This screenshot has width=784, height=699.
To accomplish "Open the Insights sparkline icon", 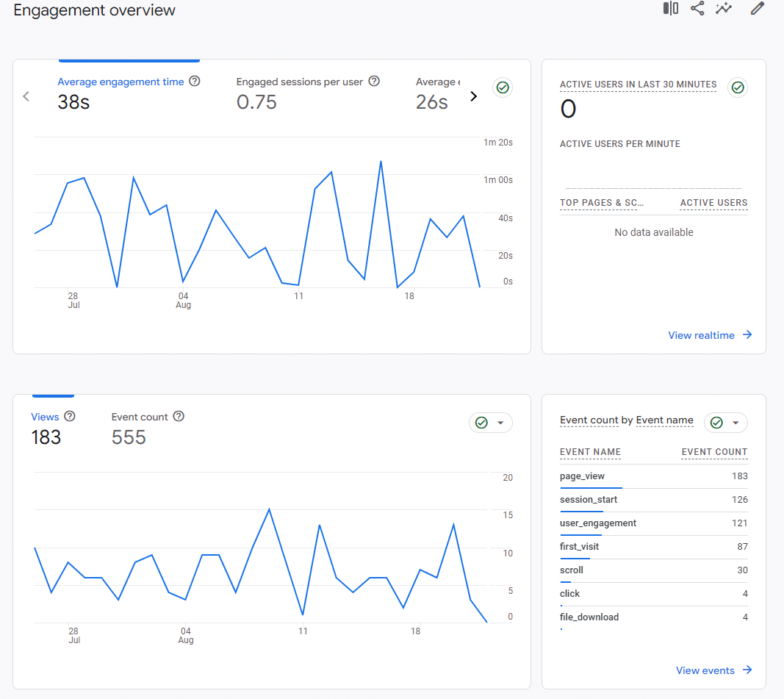I will point(724,9).
